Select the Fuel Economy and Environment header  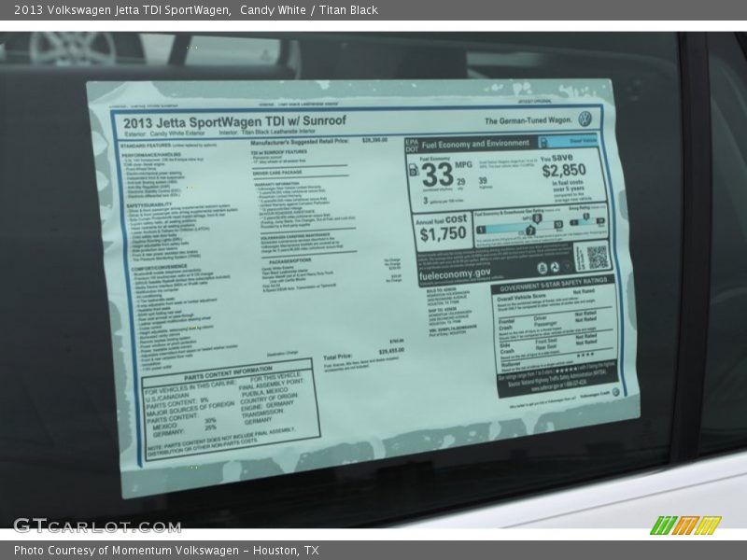(475, 145)
